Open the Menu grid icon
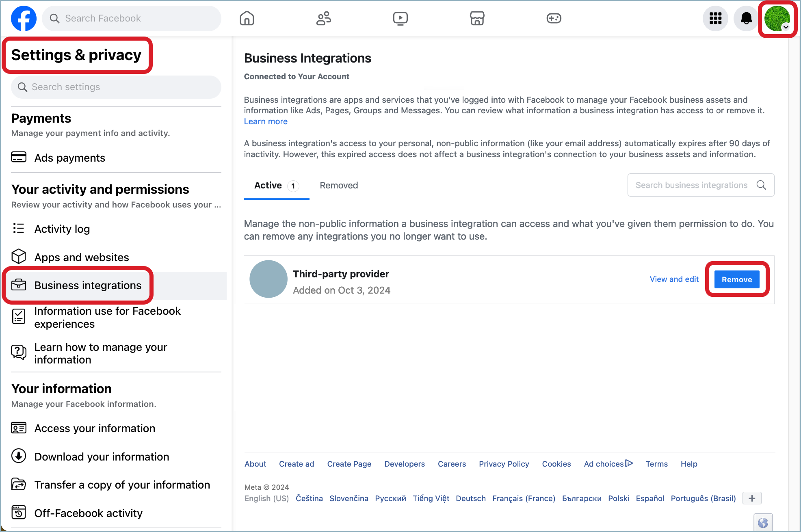 point(715,18)
